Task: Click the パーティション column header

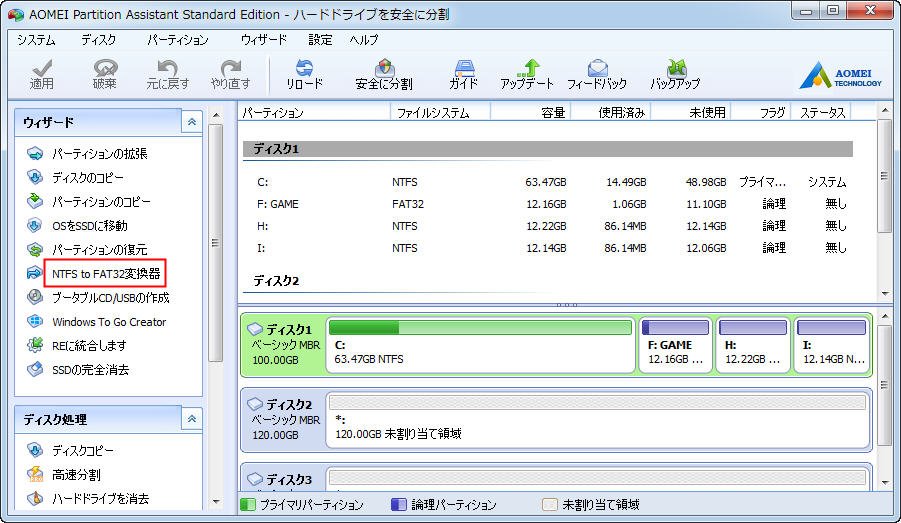Action: (314, 113)
